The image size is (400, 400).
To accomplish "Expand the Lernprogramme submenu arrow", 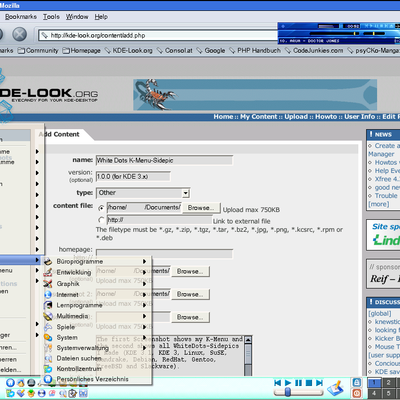I will click(144, 305).
